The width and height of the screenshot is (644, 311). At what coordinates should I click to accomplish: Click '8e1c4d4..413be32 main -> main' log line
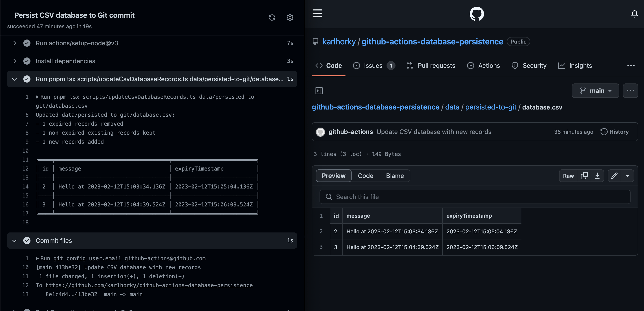pyautogui.click(x=94, y=294)
